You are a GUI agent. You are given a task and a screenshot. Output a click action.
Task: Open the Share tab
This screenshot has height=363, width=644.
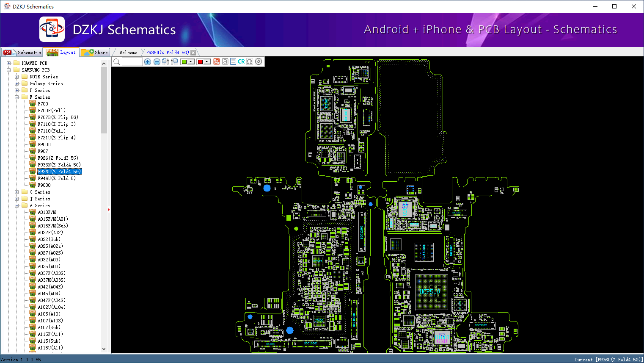point(95,53)
